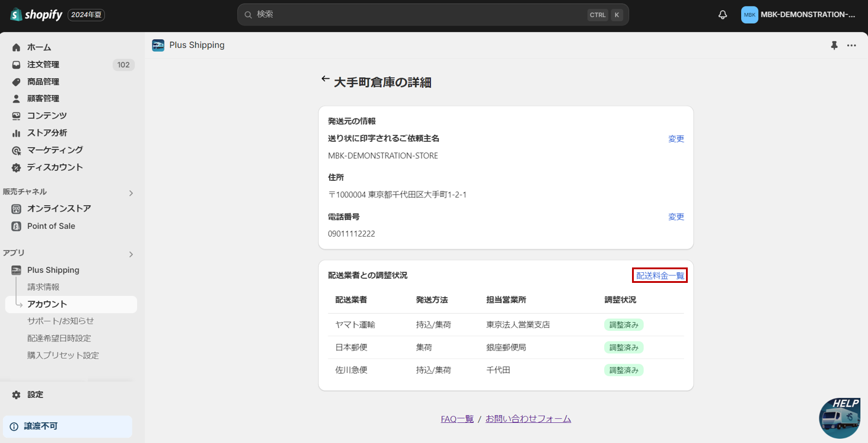The height and width of the screenshot is (443, 868).
Task: Open 請求情報 under Plus Shipping
Action: coord(43,287)
